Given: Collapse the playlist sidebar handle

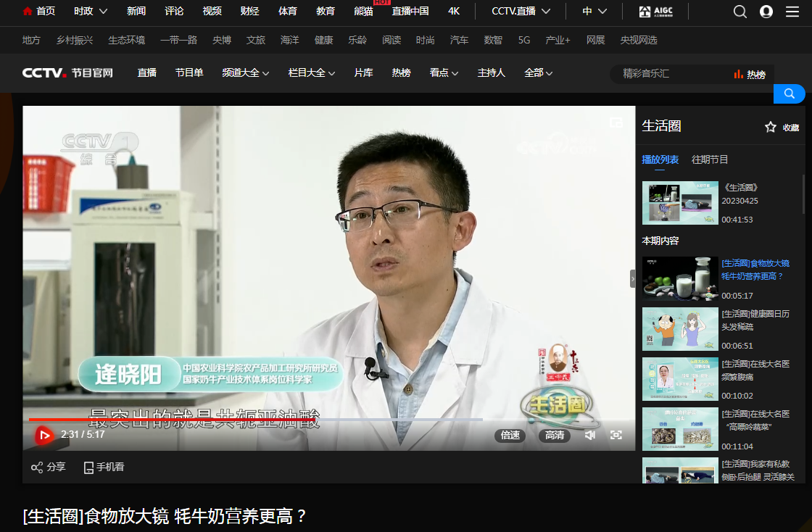Looking at the screenshot, I should click(x=632, y=278).
